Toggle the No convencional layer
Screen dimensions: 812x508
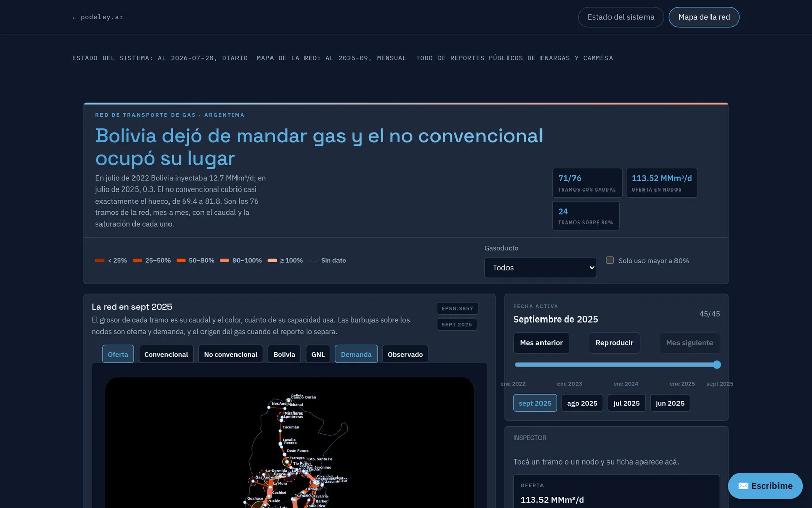tap(230, 354)
